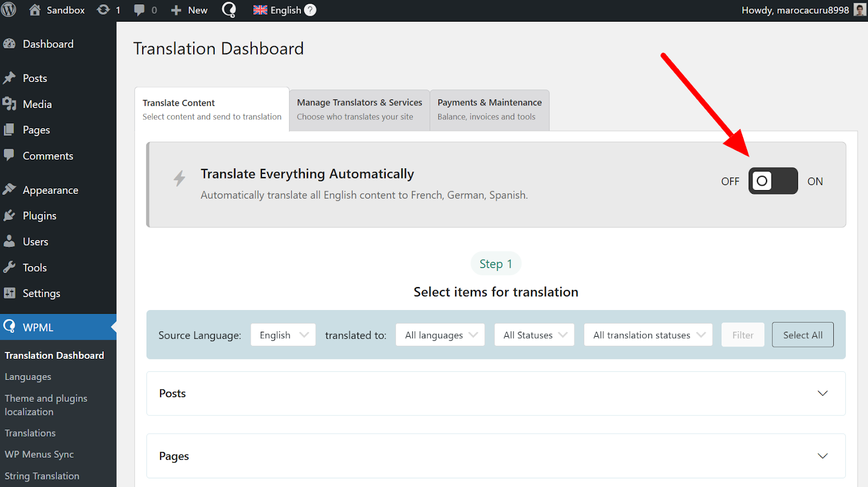Viewport: 868px width, 487px height.
Task: Switch to Payments & Maintenance tab
Action: (489, 109)
